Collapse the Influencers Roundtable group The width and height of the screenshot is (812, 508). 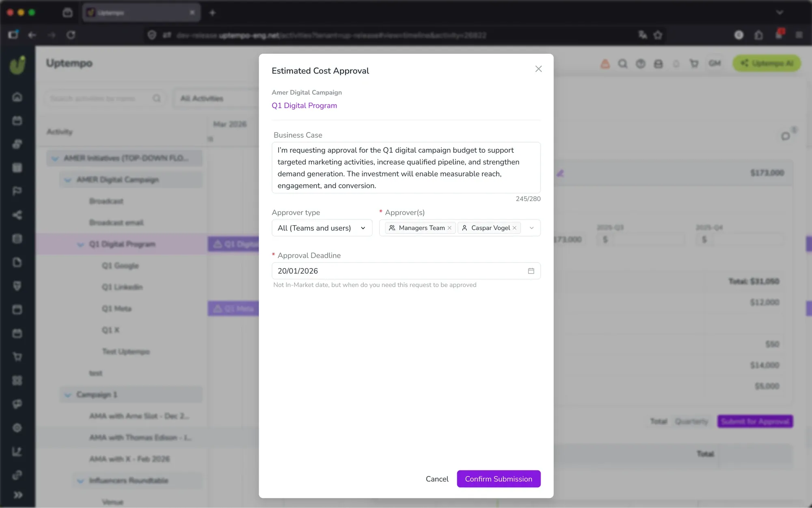coord(80,480)
